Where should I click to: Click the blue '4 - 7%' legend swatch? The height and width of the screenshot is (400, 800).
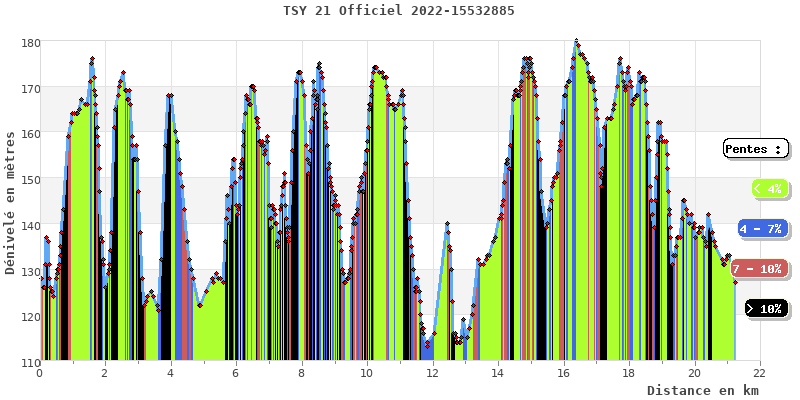click(762, 229)
